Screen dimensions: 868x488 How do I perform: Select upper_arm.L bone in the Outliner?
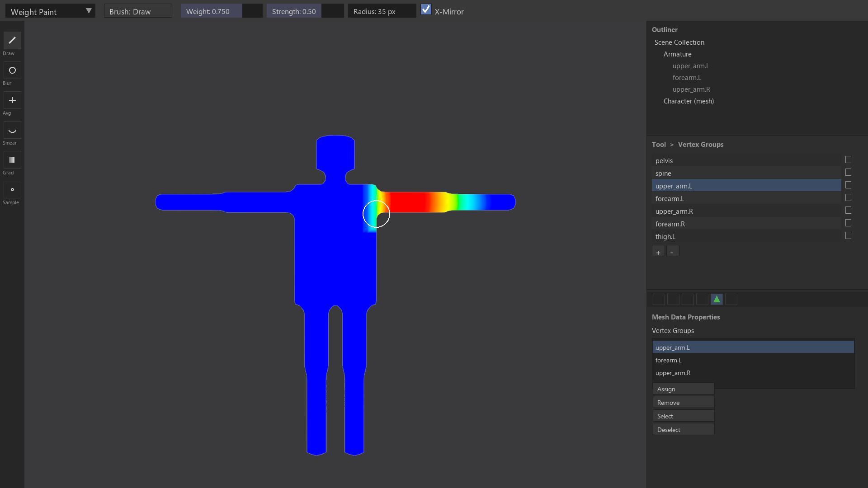click(691, 66)
